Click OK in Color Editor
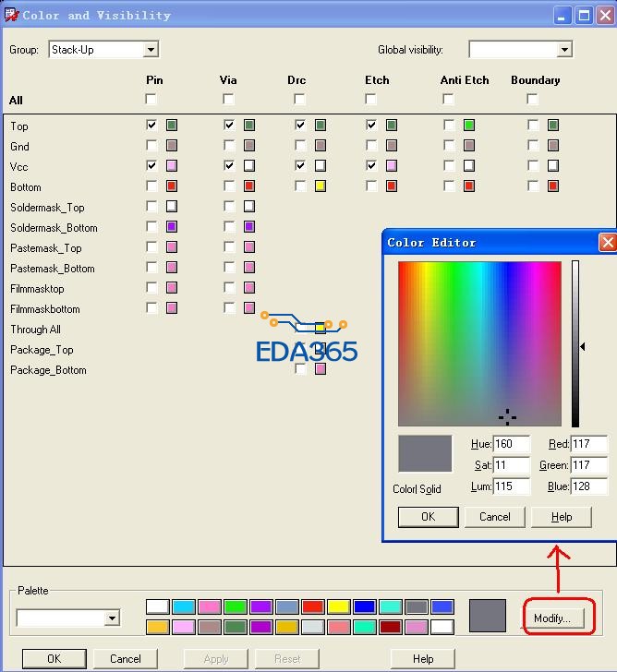The image size is (617, 672). tap(429, 517)
